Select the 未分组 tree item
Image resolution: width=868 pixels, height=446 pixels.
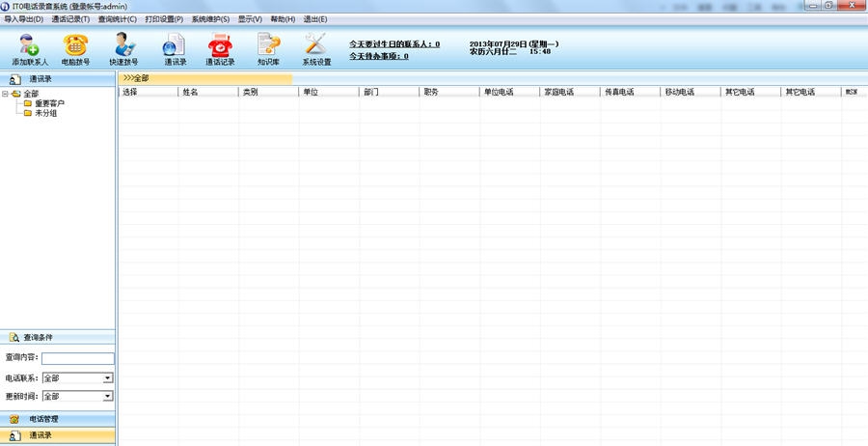point(46,113)
